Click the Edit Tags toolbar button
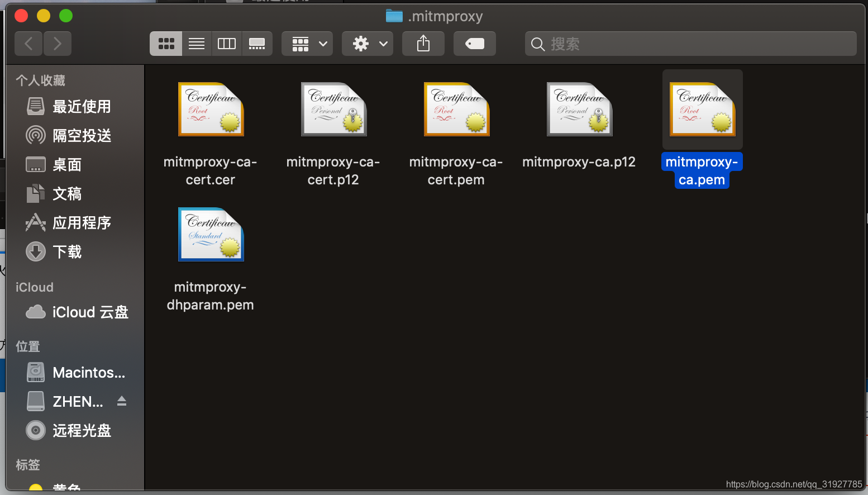 point(475,44)
